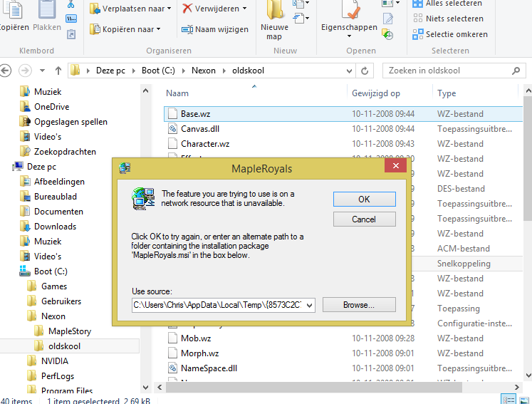
Task: Click the Eigenschappen properties icon
Action: point(349,11)
